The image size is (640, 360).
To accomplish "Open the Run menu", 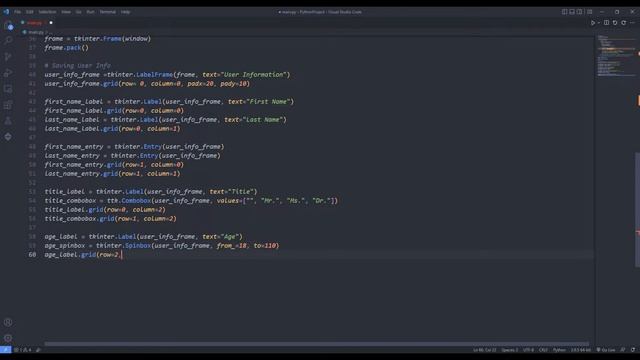I will [91, 12].
